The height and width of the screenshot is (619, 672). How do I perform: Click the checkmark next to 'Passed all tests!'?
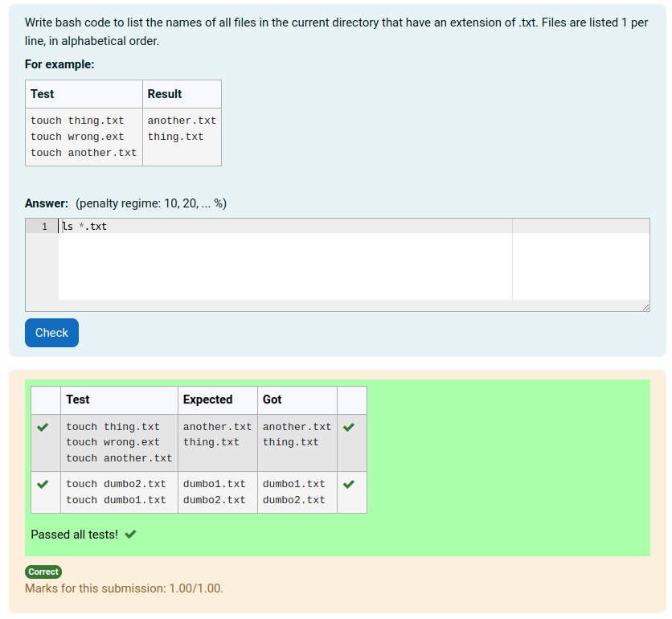tap(130, 534)
